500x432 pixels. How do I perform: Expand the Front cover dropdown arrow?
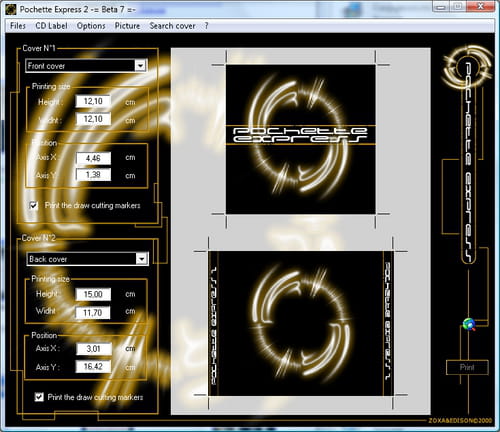(140, 66)
